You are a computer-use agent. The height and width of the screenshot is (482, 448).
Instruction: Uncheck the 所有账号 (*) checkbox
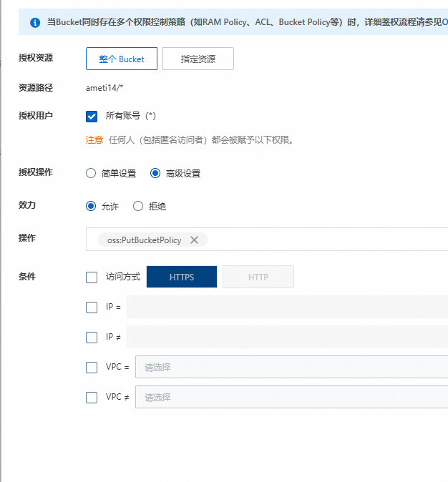(x=92, y=116)
